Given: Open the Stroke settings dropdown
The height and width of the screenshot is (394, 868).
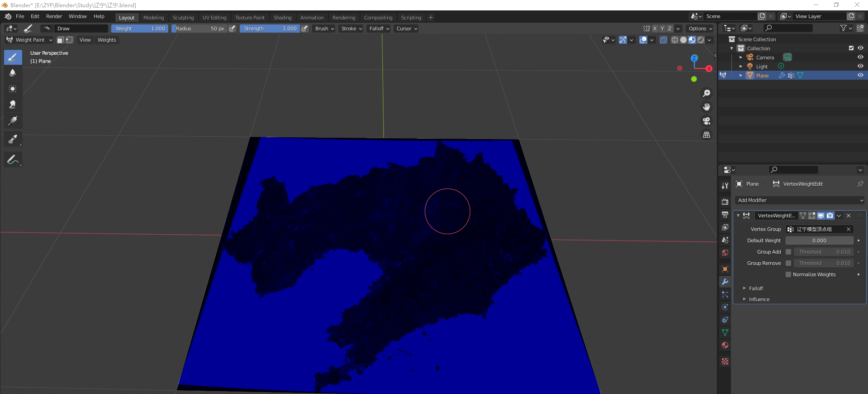Looking at the screenshot, I should (351, 29).
